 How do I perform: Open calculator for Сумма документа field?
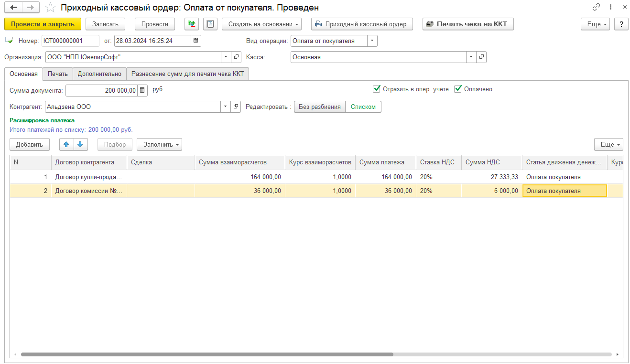coord(142,90)
